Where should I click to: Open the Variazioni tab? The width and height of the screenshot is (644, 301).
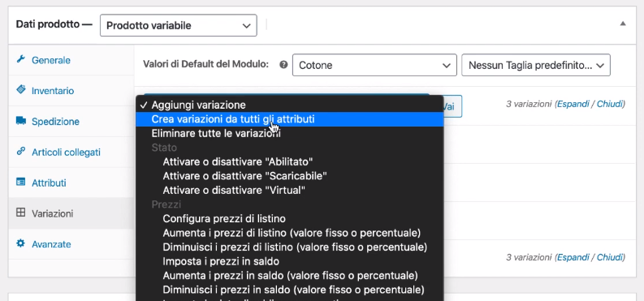[71, 213]
